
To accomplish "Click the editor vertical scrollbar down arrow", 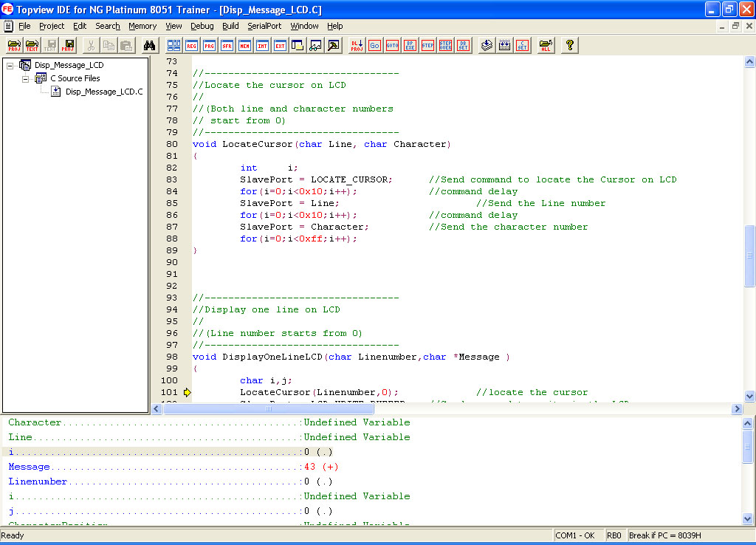I will tap(749, 396).
